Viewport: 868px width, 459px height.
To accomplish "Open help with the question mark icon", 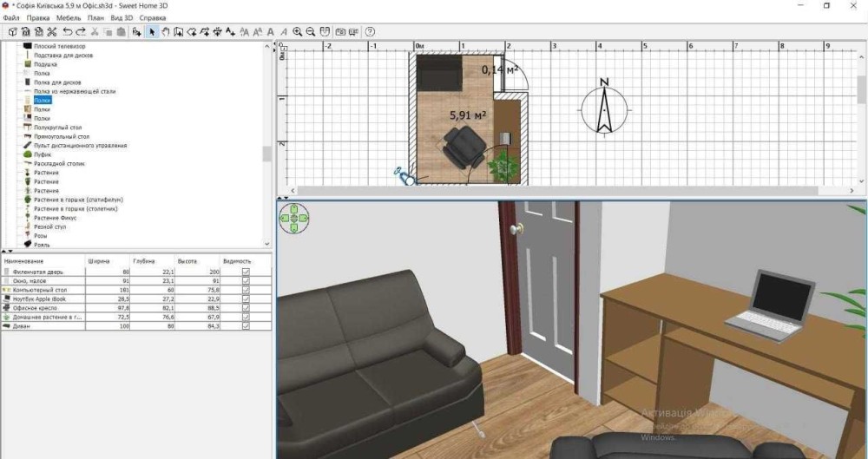I will point(370,32).
